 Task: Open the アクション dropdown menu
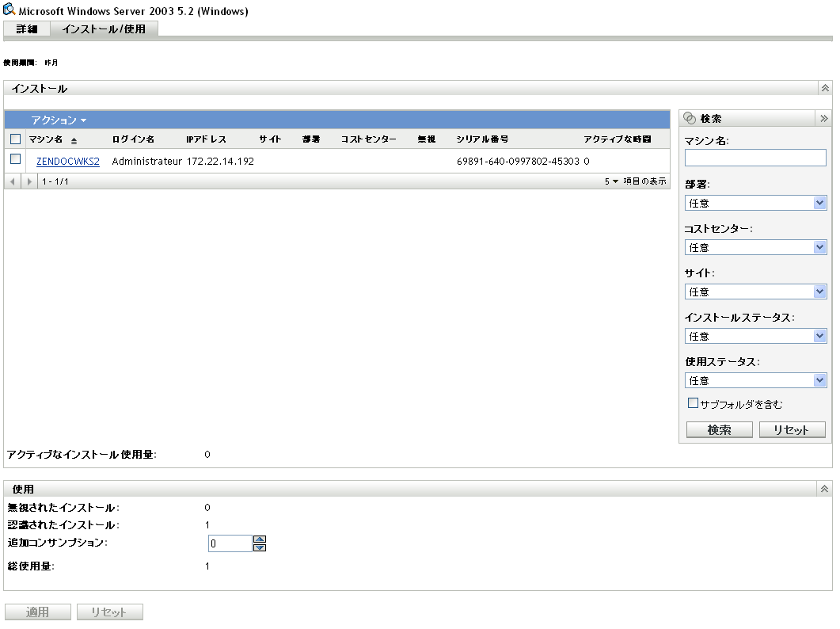pyautogui.click(x=59, y=120)
